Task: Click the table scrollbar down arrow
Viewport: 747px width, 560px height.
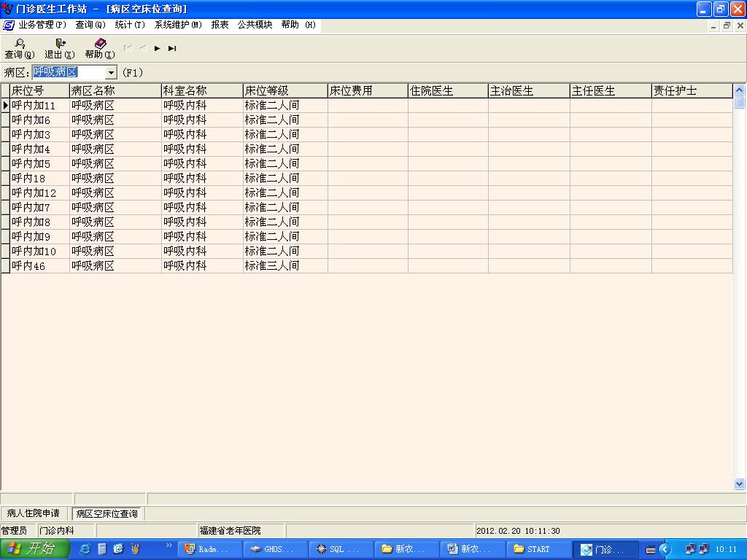Action: (x=740, y=484)
